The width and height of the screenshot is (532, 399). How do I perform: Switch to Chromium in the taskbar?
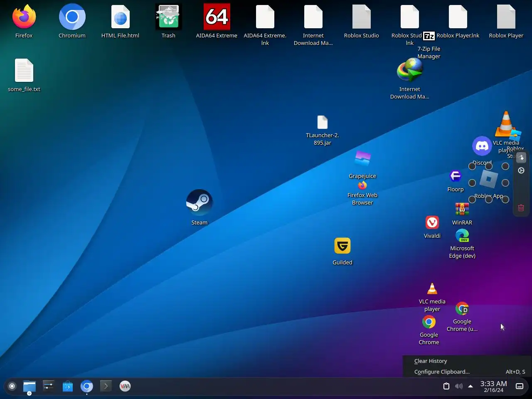87,386
